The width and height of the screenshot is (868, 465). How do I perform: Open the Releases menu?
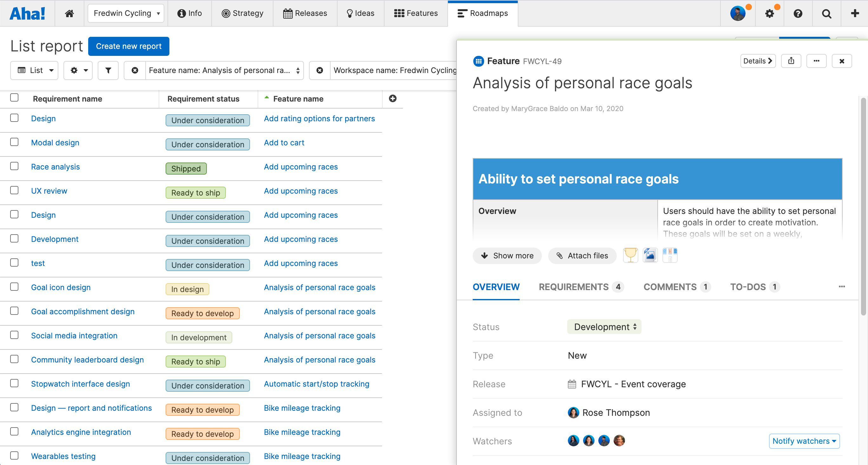305,13
